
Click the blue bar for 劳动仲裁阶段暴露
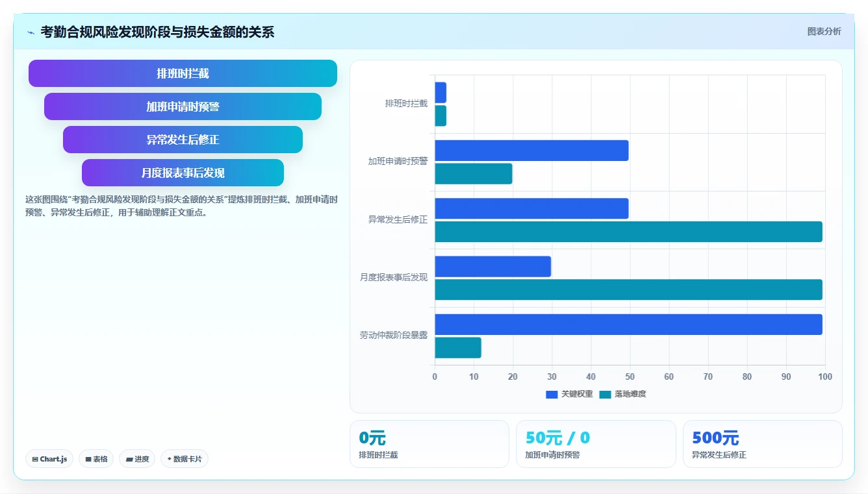point(628,325)
